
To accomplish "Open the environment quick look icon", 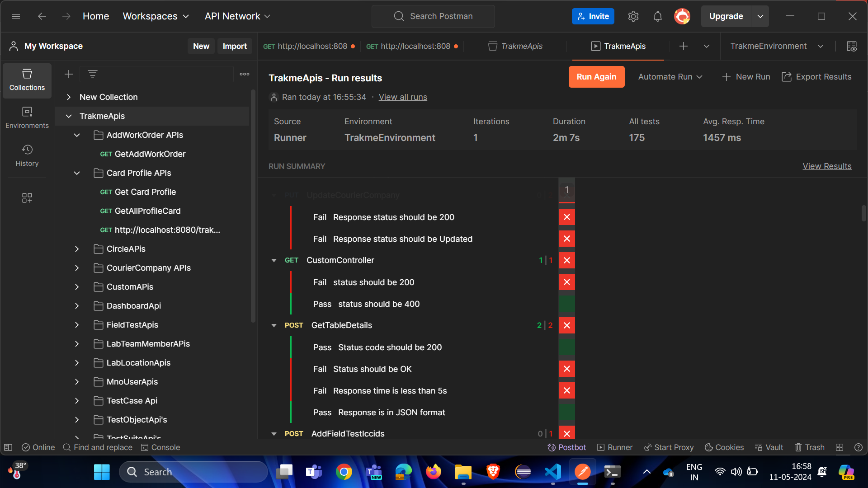I will click(x=852, y=46).
